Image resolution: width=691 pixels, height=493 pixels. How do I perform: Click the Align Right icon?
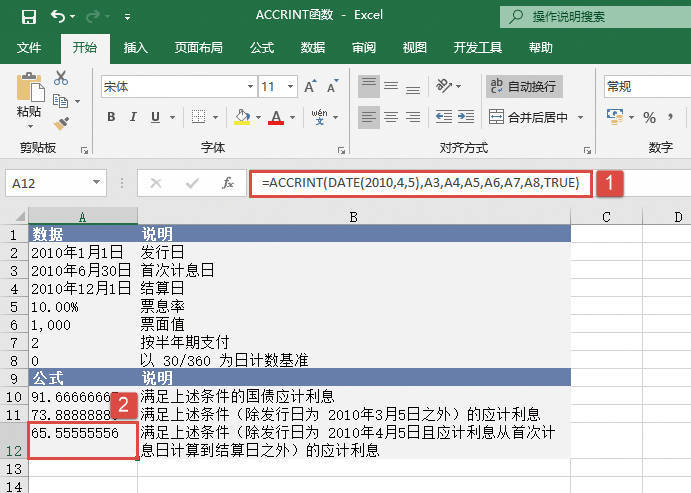pos(412,117)
